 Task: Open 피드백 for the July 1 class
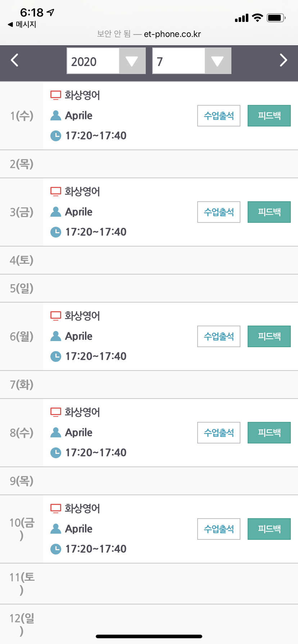(269, 116)
